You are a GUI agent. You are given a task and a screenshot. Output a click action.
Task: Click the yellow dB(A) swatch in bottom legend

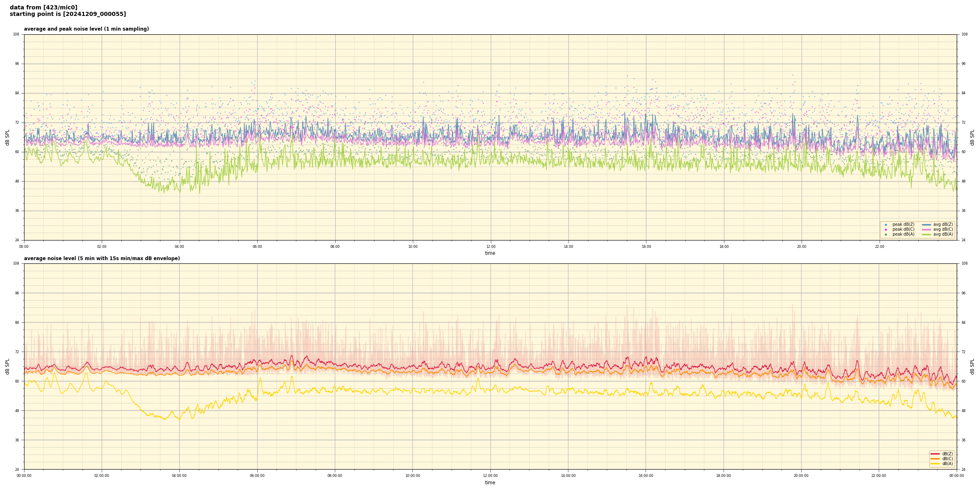[935, 463]
